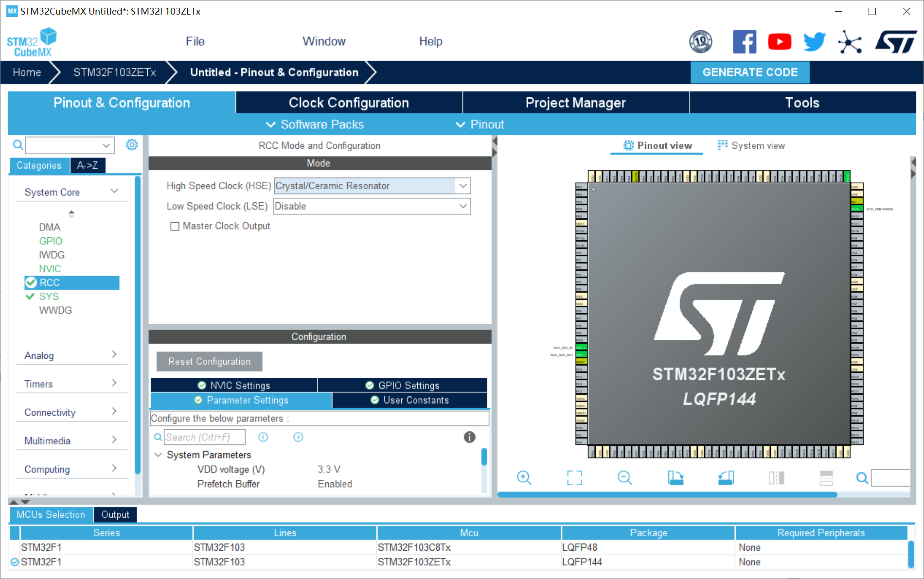Screen dimensions: 924x579
Task: Select SYS in System Core list
Action: tap(49, 296)
